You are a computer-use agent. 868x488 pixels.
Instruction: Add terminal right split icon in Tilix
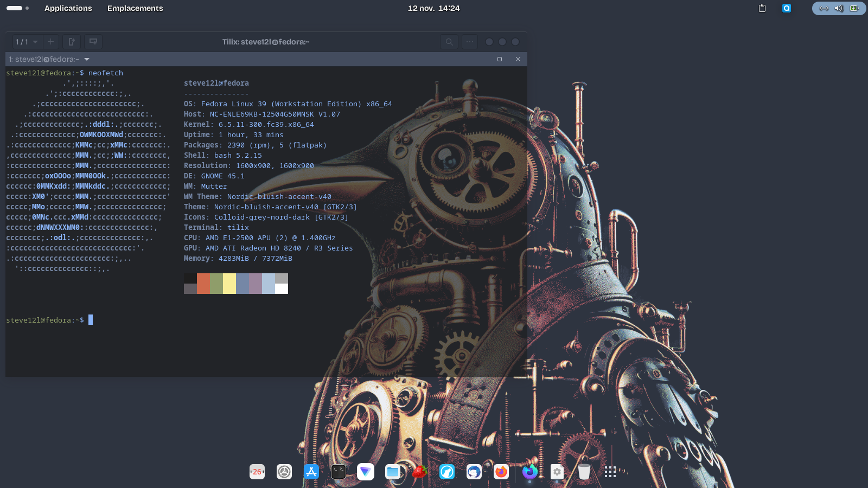point(71,42)
